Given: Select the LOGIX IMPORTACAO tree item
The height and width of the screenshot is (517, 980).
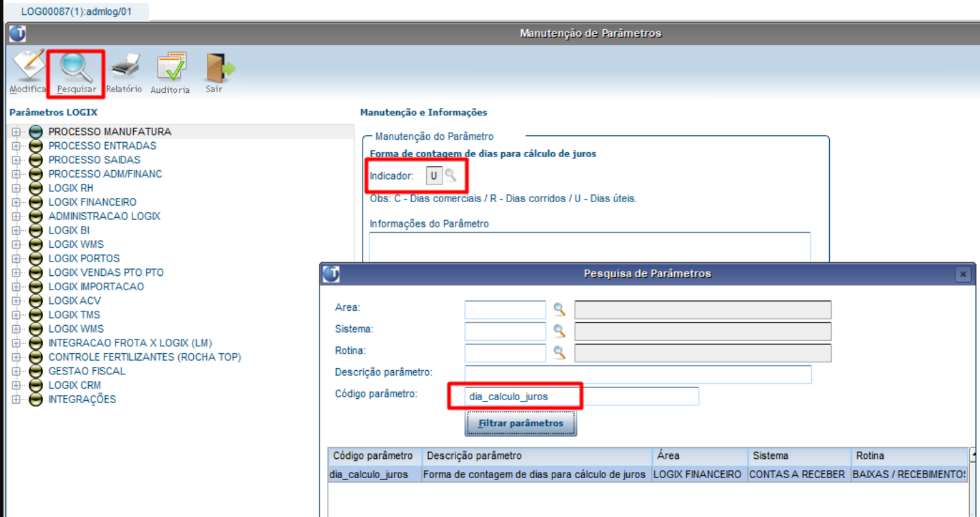Looking at the screenshot, I should (x=96, y=287).
